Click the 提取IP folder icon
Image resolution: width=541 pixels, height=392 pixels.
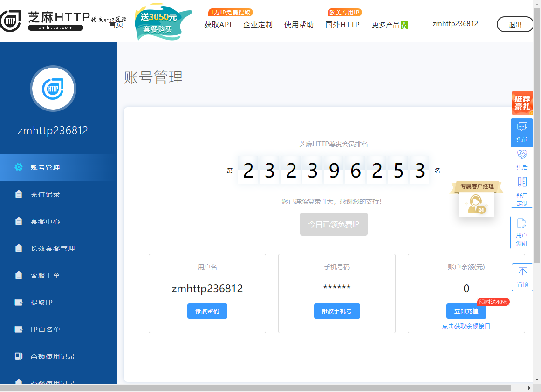tap(19, 303)
